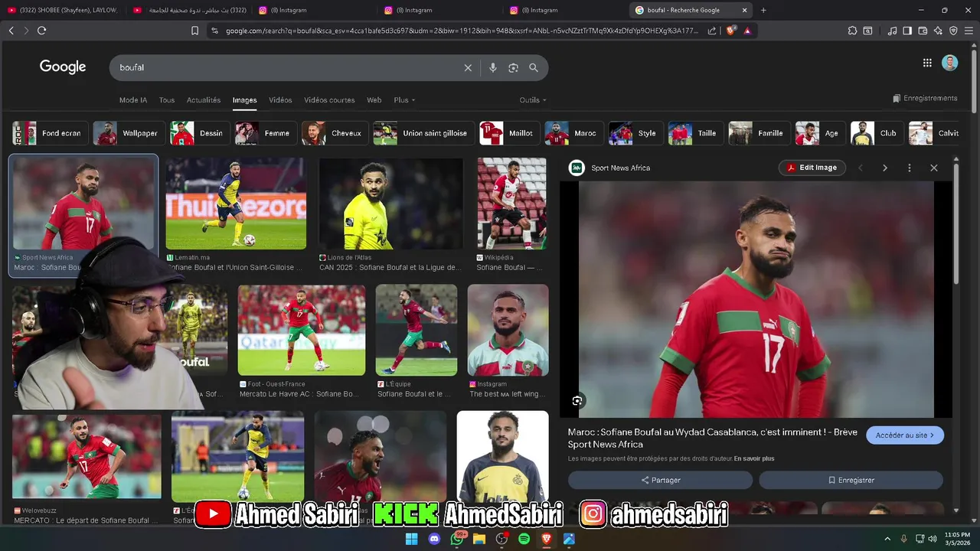This screenshot has width=980, height=551.
Task: Clear the boufal search query
Action: pyautogui.click(x=468, y=68)
